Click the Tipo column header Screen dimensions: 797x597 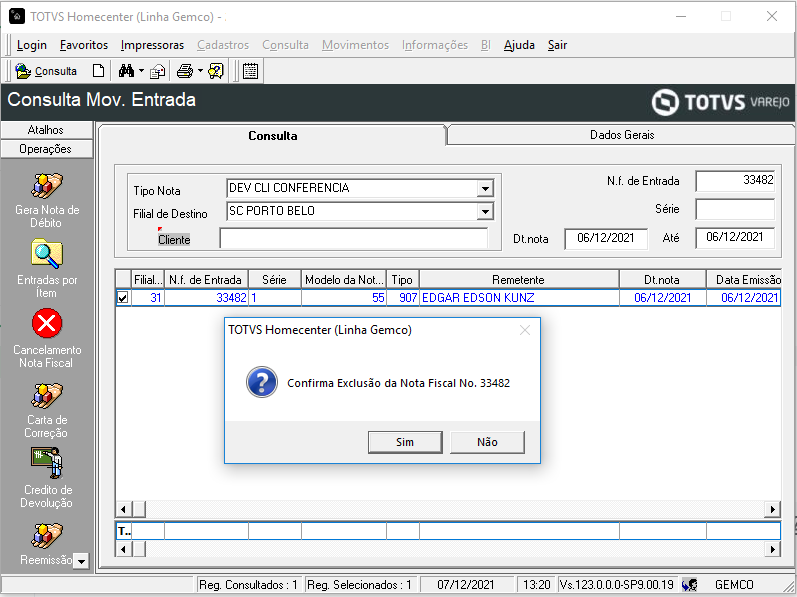403,279
